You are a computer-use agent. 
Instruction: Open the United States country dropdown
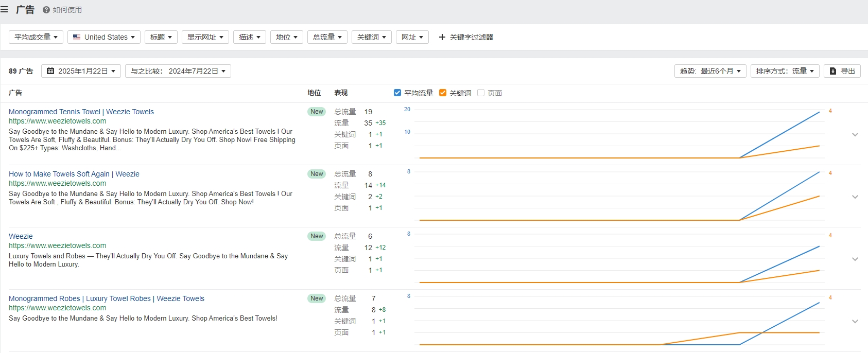(104, 37)
